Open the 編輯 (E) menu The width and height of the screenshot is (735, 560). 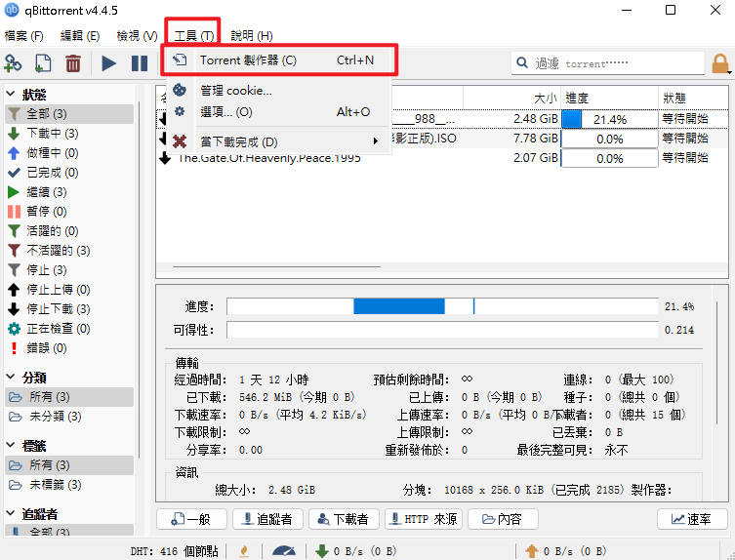80,36
